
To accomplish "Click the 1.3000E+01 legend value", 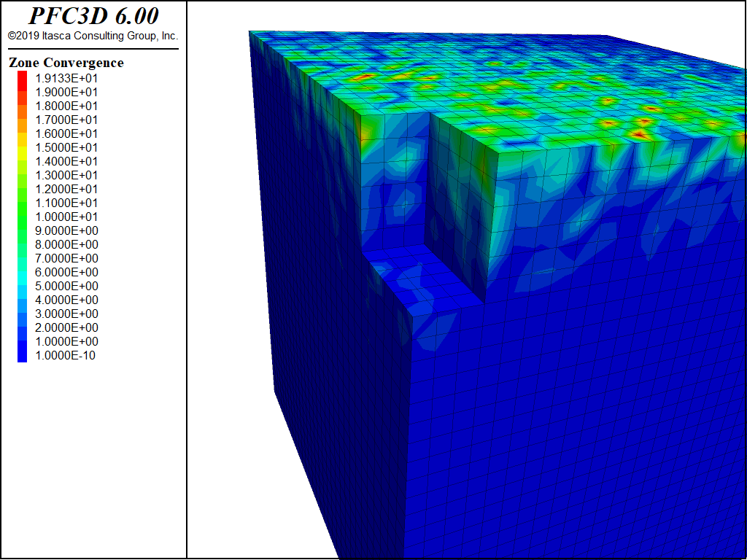I will (66, 175).
